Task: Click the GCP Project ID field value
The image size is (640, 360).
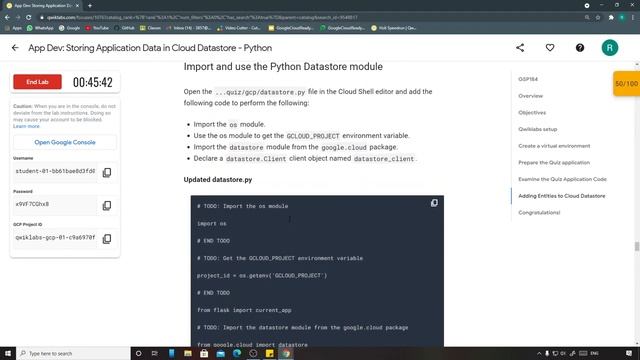Action: 55,238
